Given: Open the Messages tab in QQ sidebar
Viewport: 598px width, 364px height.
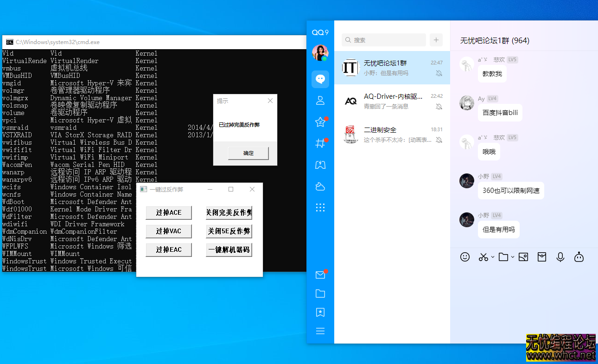Looking at the screenshot, I should coord(320,79).
